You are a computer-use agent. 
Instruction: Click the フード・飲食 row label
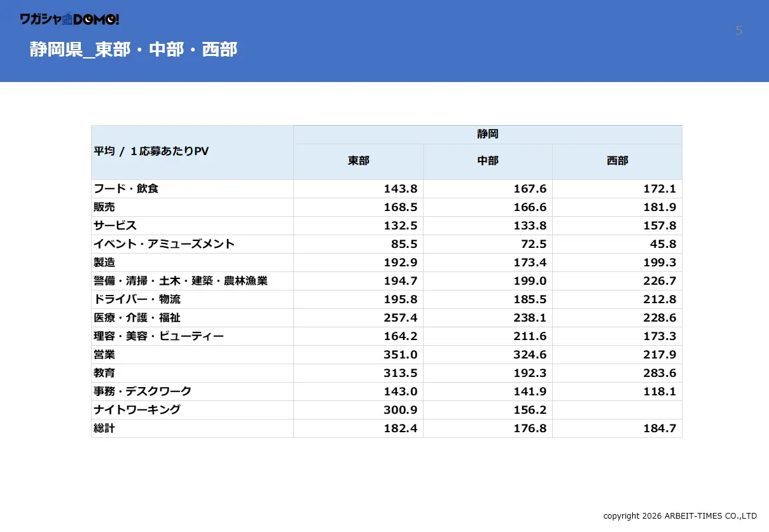pos(126,189)
